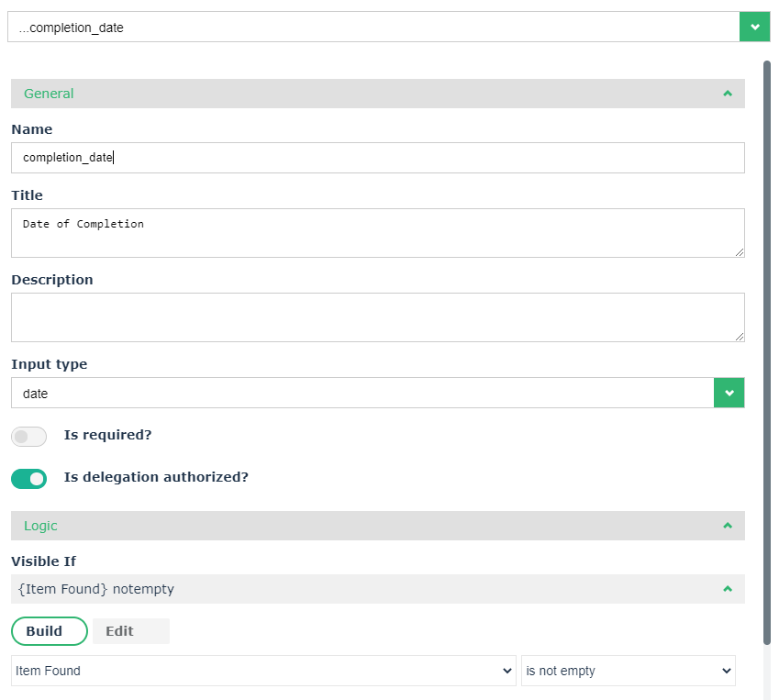Open the 'is not empty' operator dropdown
The height and width of the screenshot is (700, 779).
(628, 671)
